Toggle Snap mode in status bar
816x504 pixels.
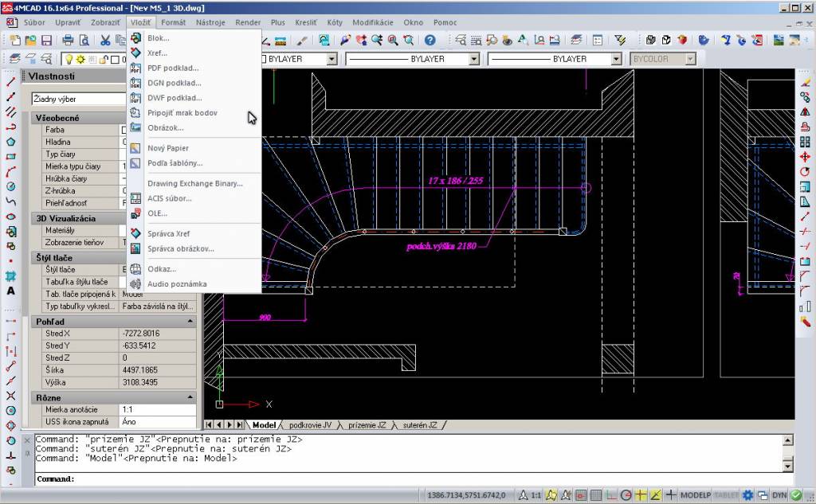pyautogui.click(x=581, y=495)
